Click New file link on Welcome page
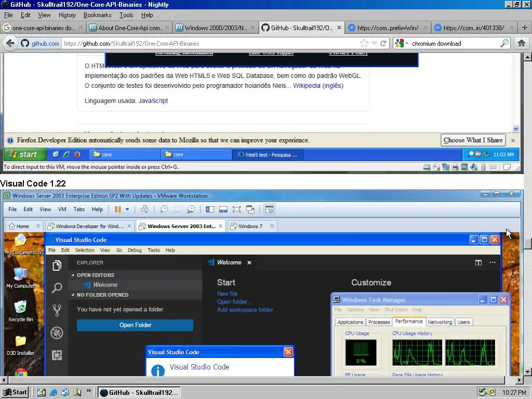This screenshot has width=532, height=399. (x=228, y=294)
